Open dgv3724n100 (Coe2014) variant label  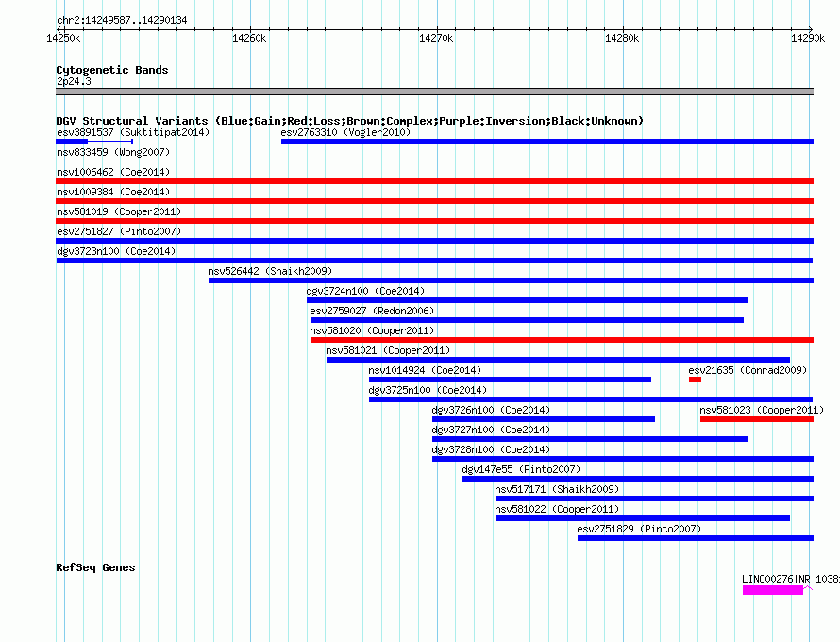coord(365,291)
